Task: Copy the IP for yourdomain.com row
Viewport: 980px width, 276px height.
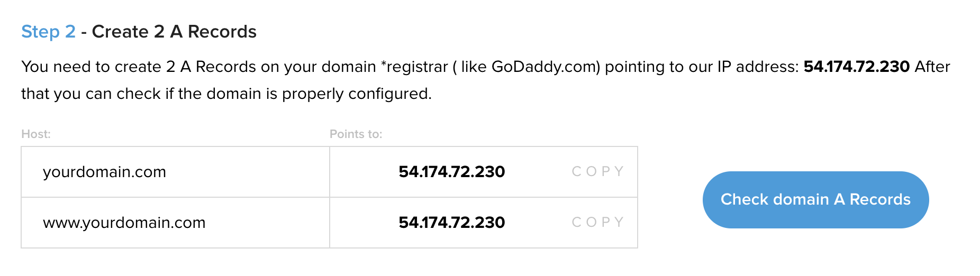Action: coord(598,171)
